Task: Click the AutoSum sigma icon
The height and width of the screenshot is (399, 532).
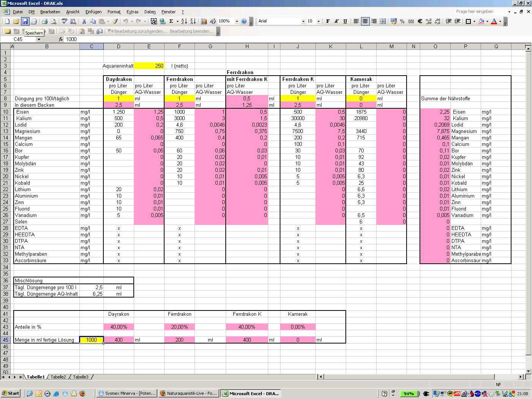Action: (171, 21)
